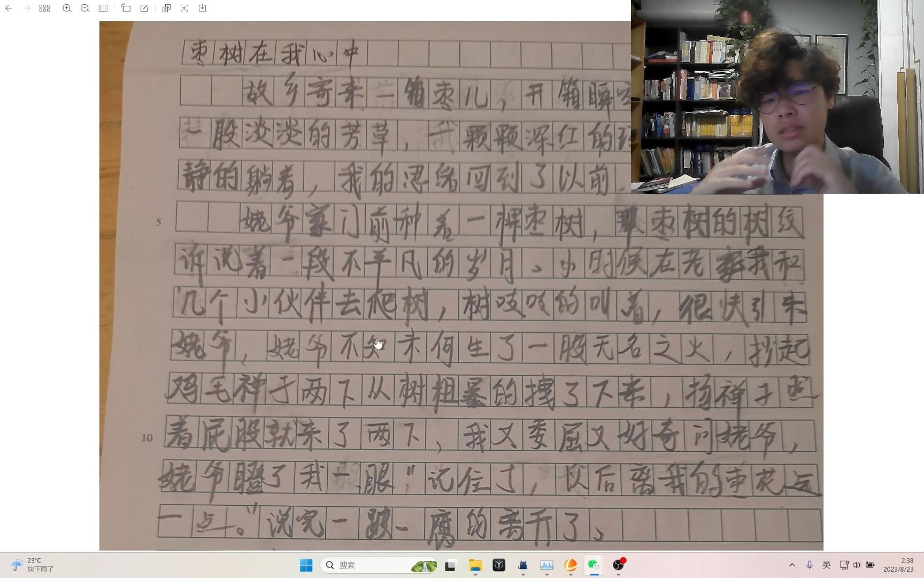Expand the hidden system tray icons
The image size is (924, 578).
point(792,565)
